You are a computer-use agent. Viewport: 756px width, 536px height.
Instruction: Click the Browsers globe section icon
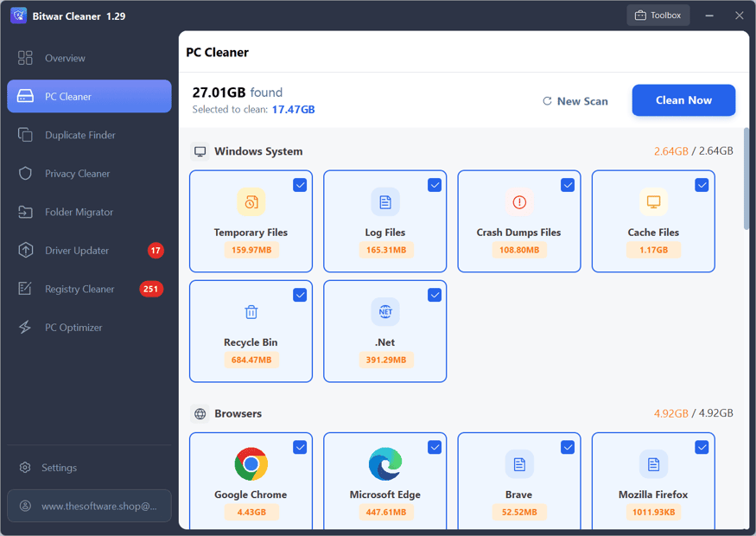(x=200, y=414)
